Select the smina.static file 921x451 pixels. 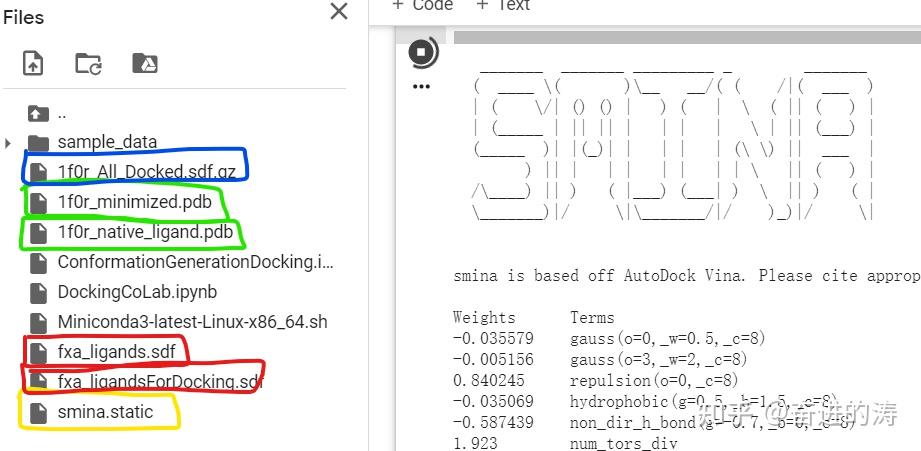(x=105, y=412)
